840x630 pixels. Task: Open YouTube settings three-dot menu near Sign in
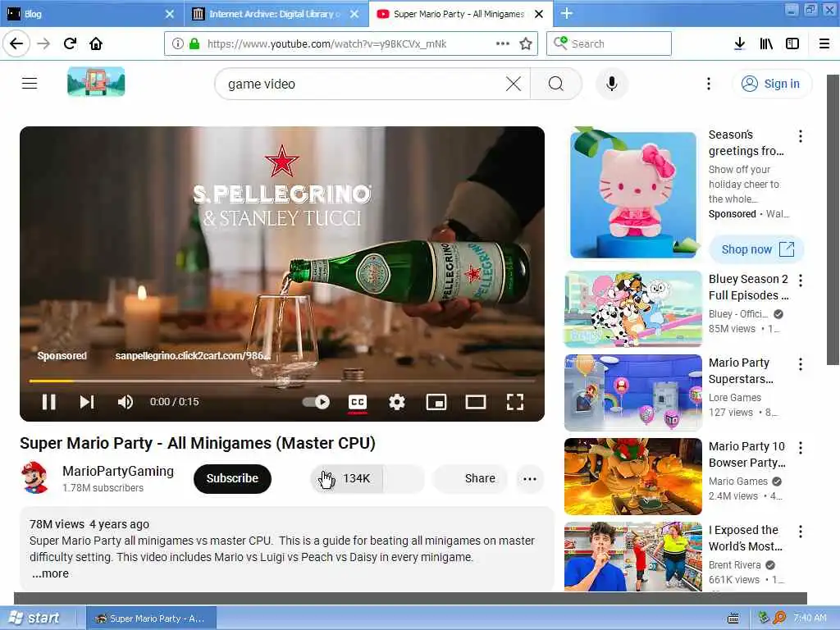click(708, 84)
